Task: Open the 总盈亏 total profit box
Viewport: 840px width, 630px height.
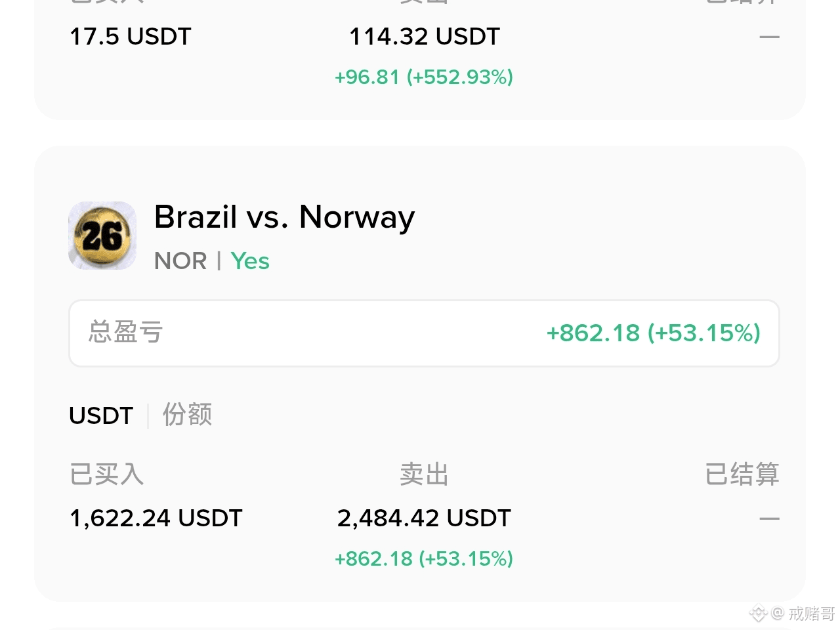Action: tap(424, 333)
